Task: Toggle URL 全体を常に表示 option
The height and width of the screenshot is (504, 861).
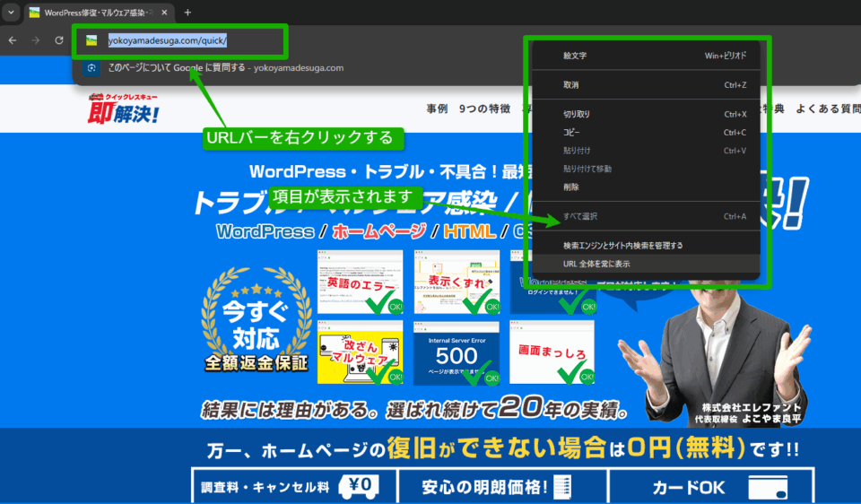Action: 646,264
